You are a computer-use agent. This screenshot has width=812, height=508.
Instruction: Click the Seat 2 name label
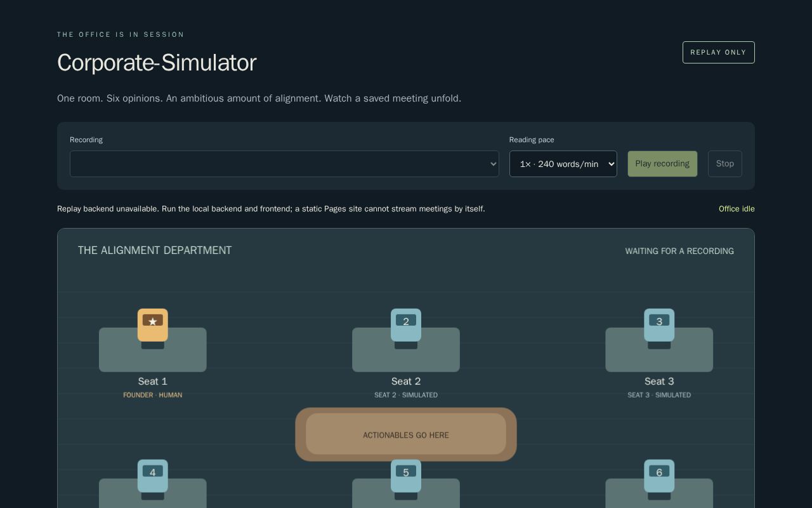pos(406,381)
